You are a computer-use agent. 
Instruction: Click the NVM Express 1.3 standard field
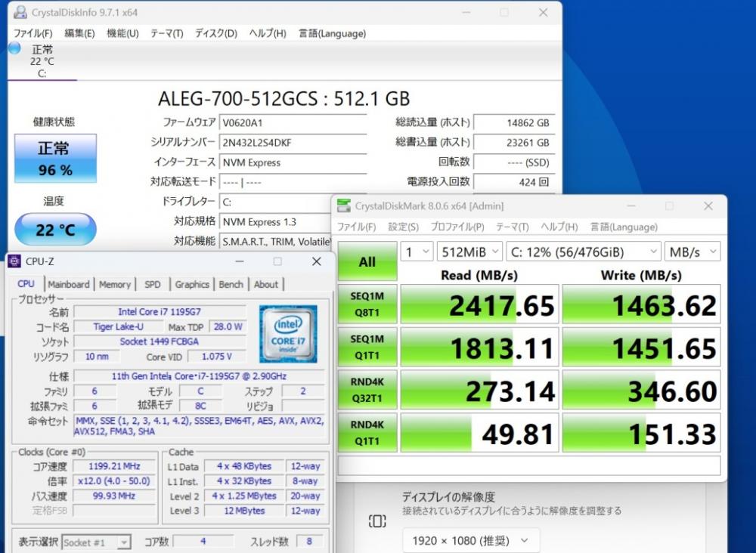[x=275, y=222]
